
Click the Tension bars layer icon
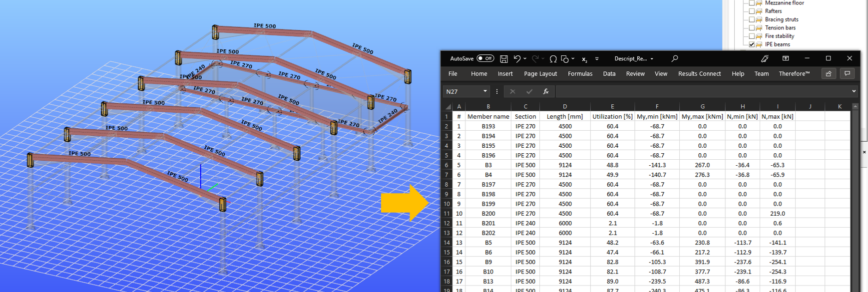point(759,28)
